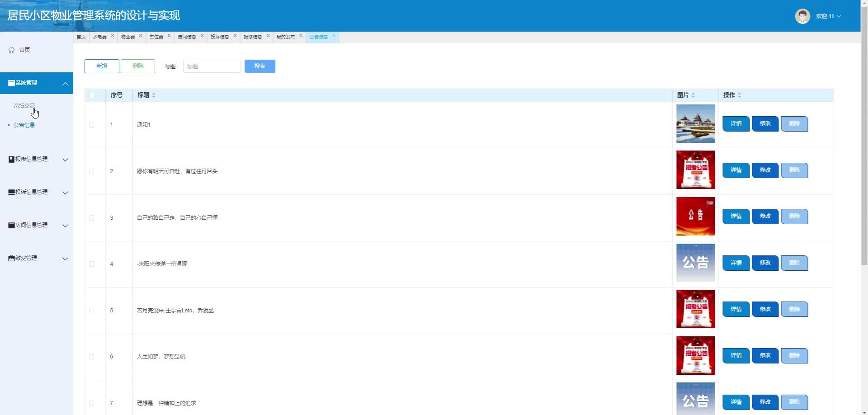Open the 欢迎 11 user dropdown
The image size is (868, 415).
click(x=828, y=16)
